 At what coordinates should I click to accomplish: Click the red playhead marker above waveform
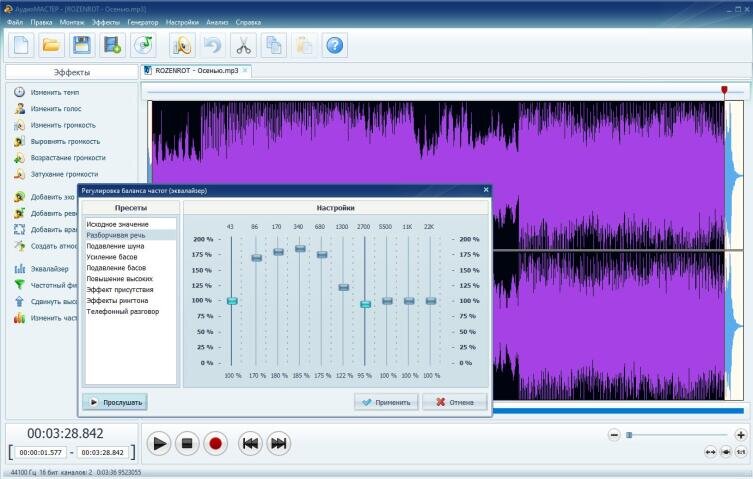pyautogui.click(x=724, y=90)
